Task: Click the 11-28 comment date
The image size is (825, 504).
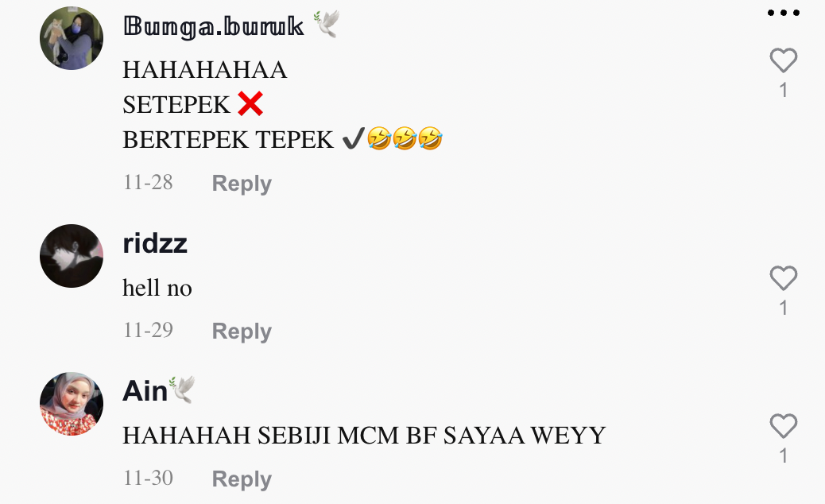Action: [148, 183]
